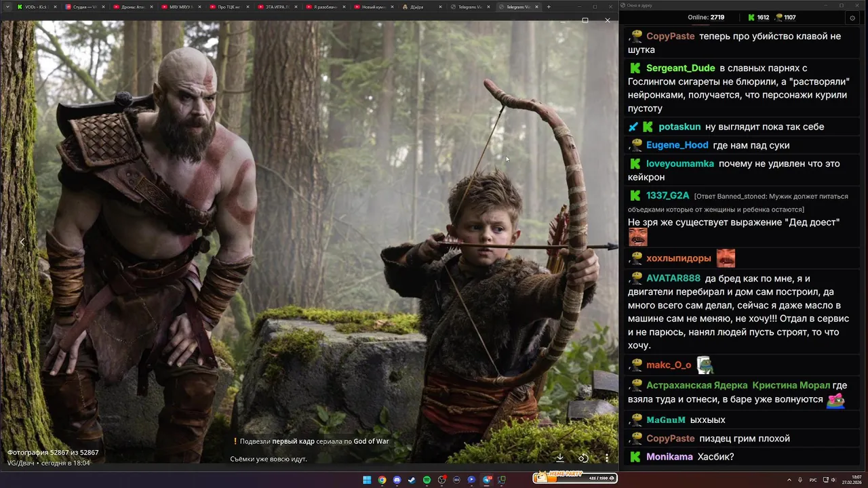Click username potaskun in chat

click(679, 127)
